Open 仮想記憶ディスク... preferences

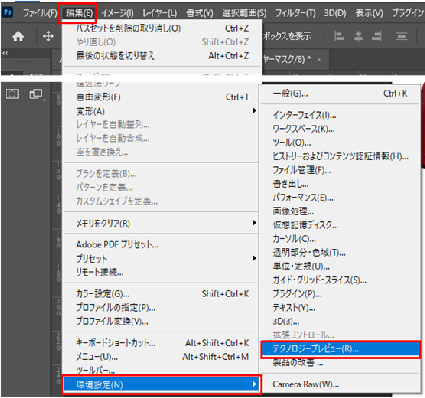click(340, 225)
